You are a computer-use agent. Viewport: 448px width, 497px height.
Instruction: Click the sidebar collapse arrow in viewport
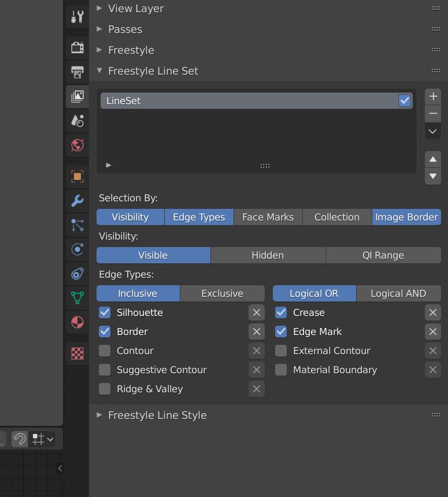60,468
